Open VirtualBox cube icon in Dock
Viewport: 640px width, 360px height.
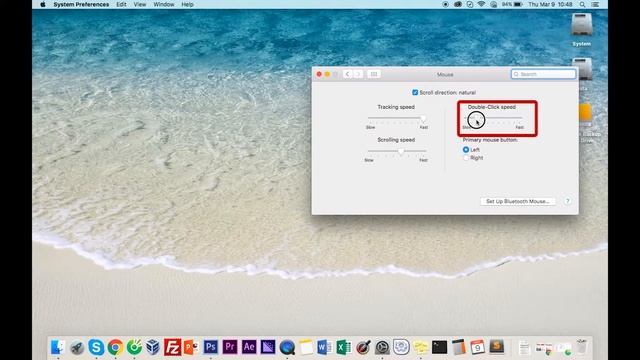[x=153, y=347]
